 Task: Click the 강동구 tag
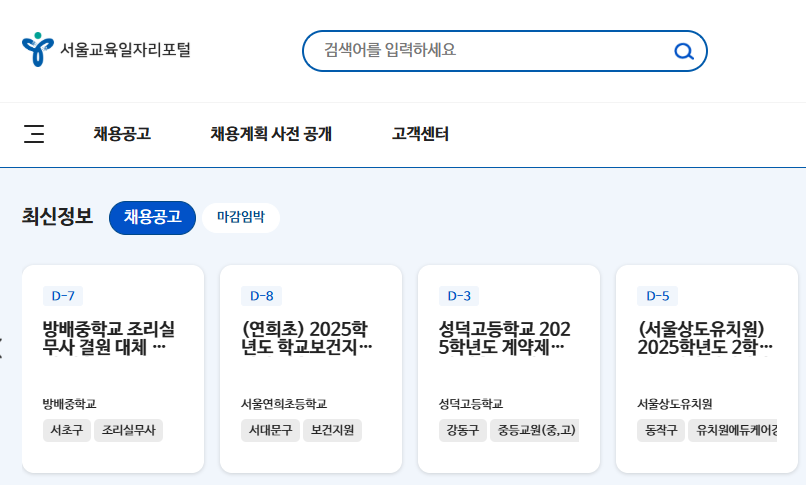point(463,431)
